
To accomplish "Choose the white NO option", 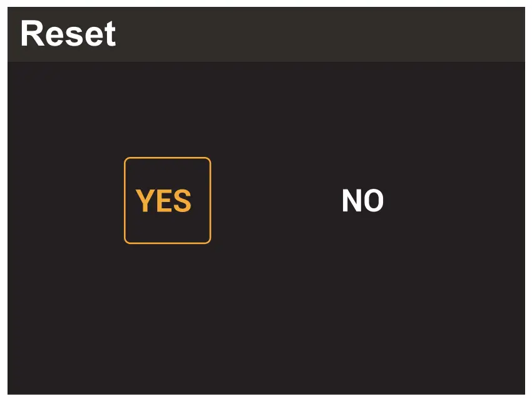I will 362,201.
